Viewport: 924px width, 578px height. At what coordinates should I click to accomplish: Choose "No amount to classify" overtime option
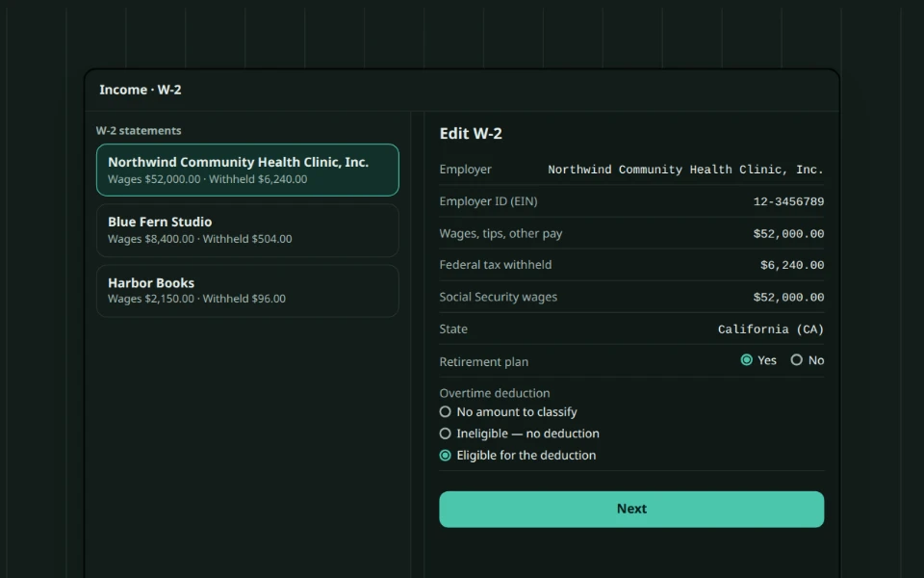click(x=508, y=411)
